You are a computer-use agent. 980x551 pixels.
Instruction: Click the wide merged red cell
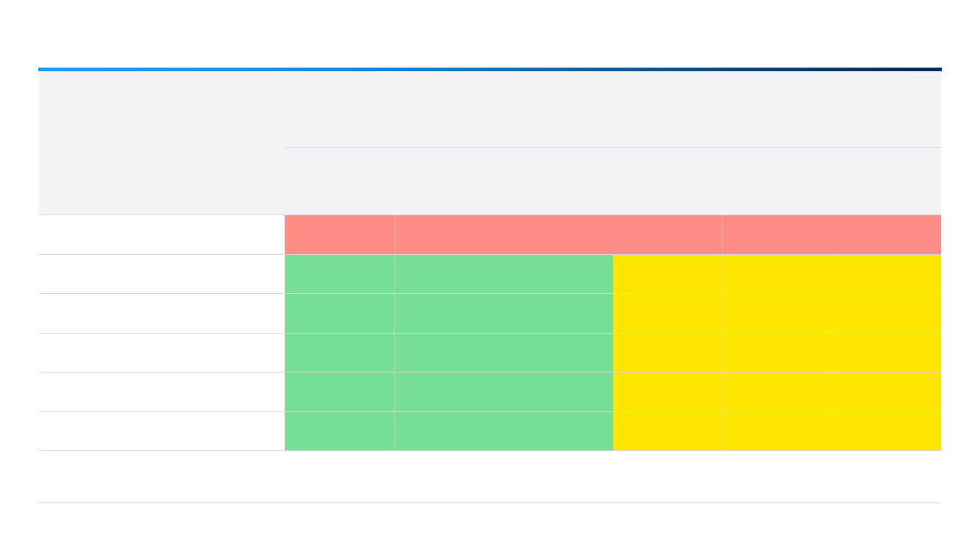[x=558, y=234]
